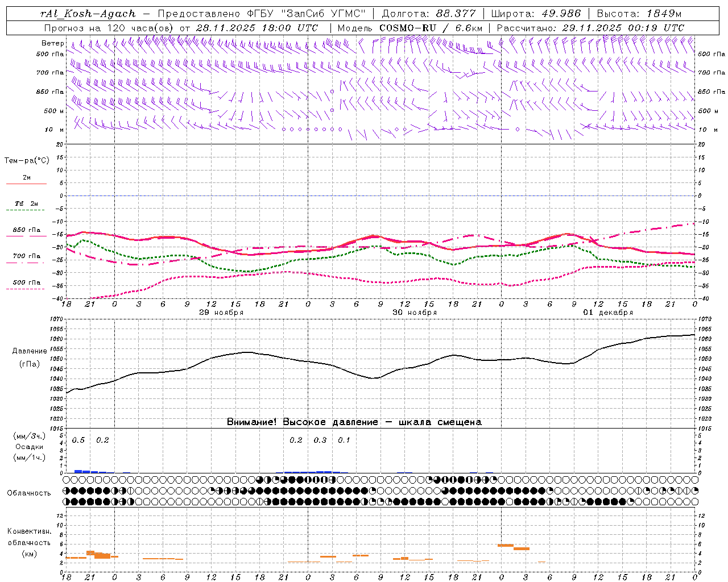
Task: Select the Осадки precipitation label
Action: pos(30,447)
